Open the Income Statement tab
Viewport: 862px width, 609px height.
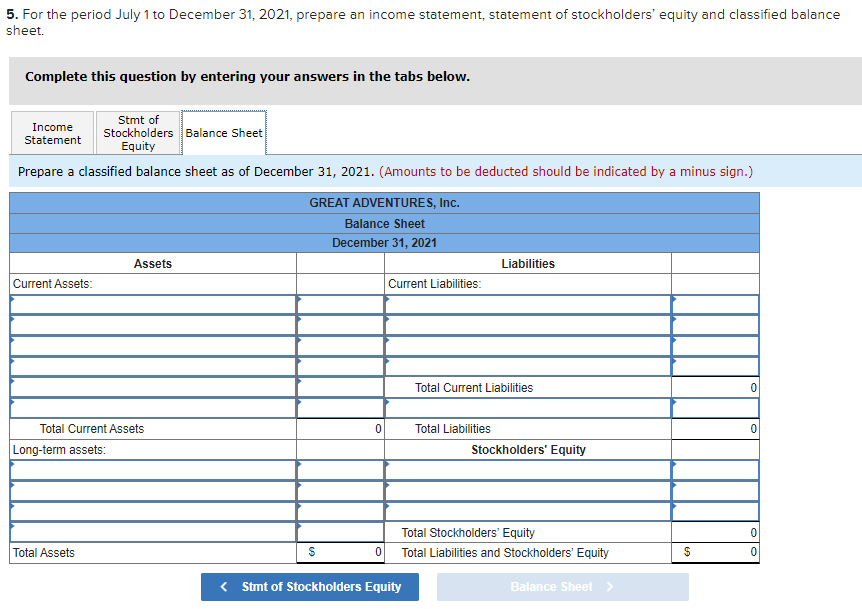point(52,133)
